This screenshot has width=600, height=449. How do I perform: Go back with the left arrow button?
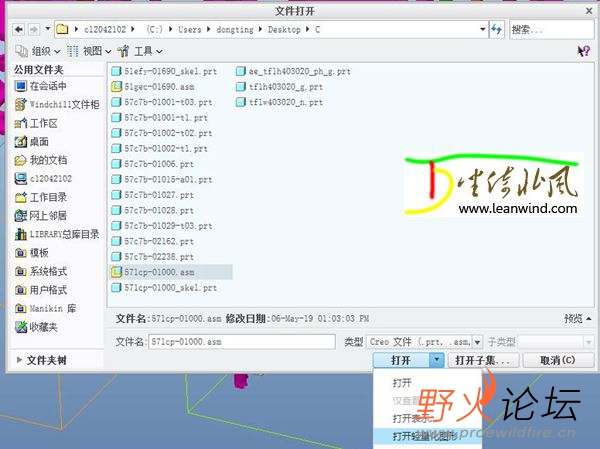19,29
